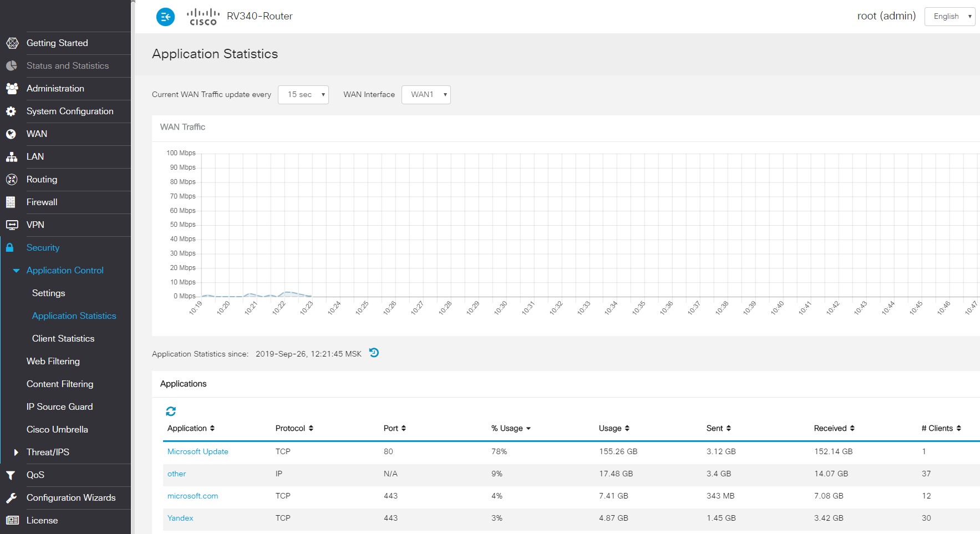Click the sidebar collapse toggle icon

(165, 17)
